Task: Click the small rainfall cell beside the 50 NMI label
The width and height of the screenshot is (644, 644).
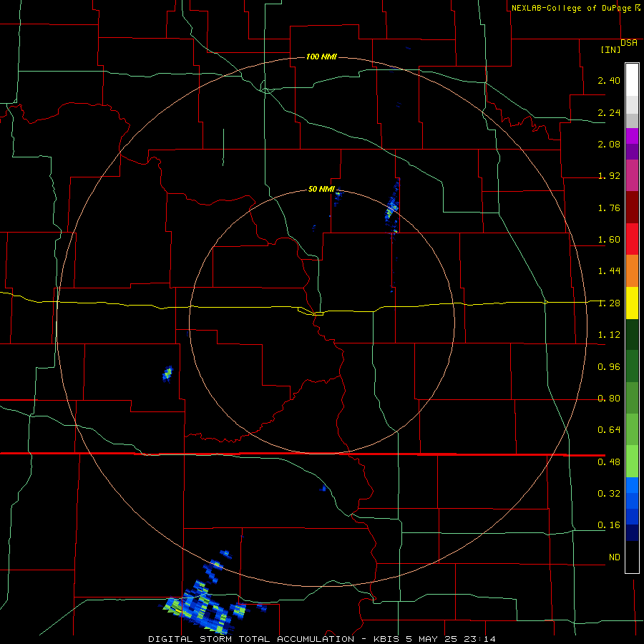Action: pyautogui.click(x=338, y=196)
